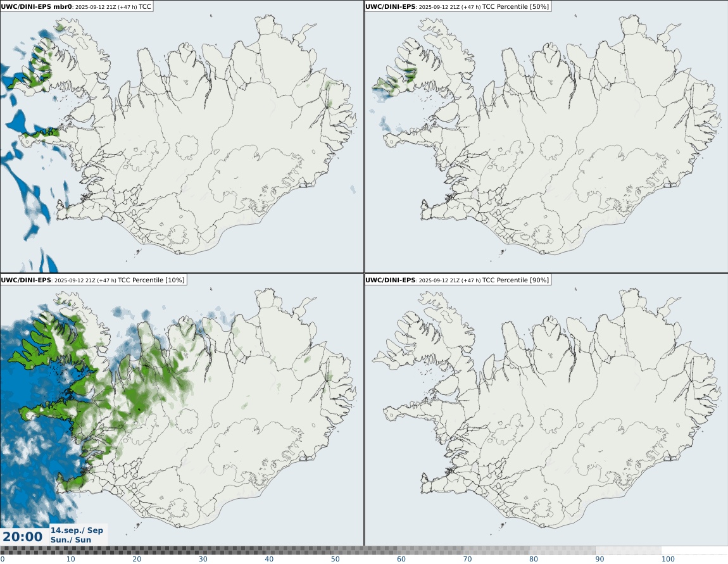The width and height of the screenshot is (728, 564).
Task: Click the 'TCC Percentile [10%]' panel title
Action: pyautogui.click(x=93, y=280)
